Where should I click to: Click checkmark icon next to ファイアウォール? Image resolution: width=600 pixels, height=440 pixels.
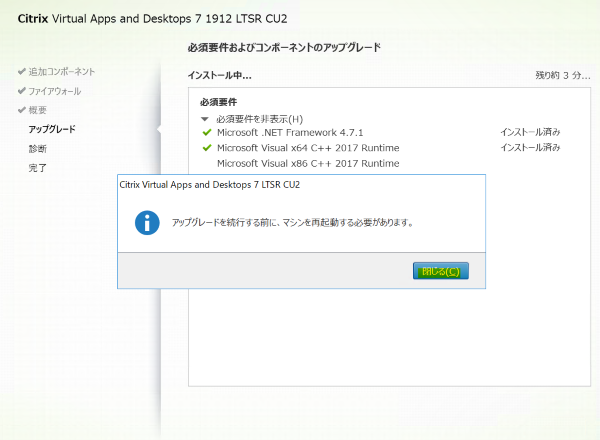coord(22,91)
